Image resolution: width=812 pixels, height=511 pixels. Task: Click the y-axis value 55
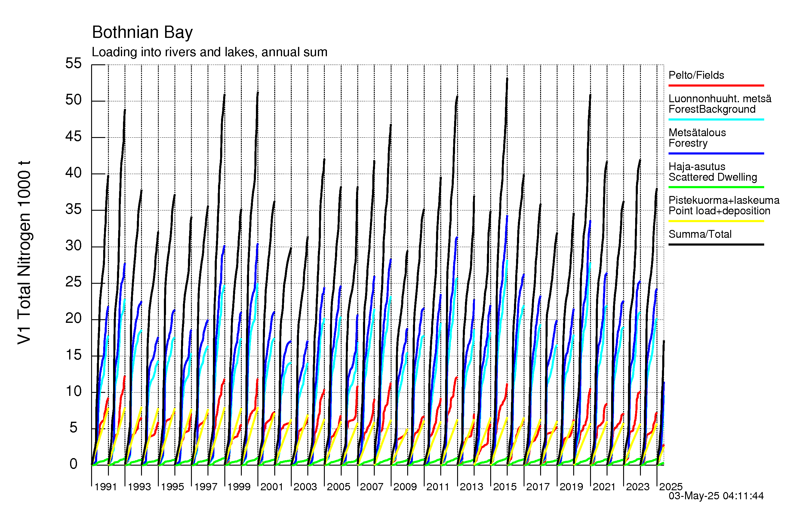pos(73,63)
